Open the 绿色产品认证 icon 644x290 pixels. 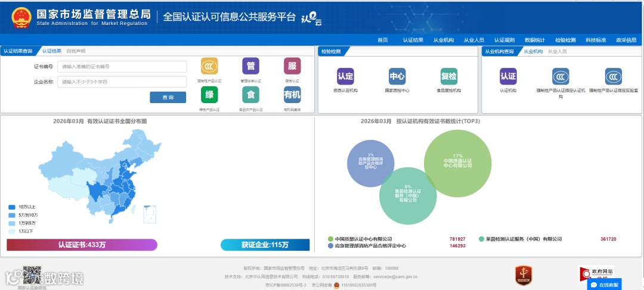pos(209,95)
